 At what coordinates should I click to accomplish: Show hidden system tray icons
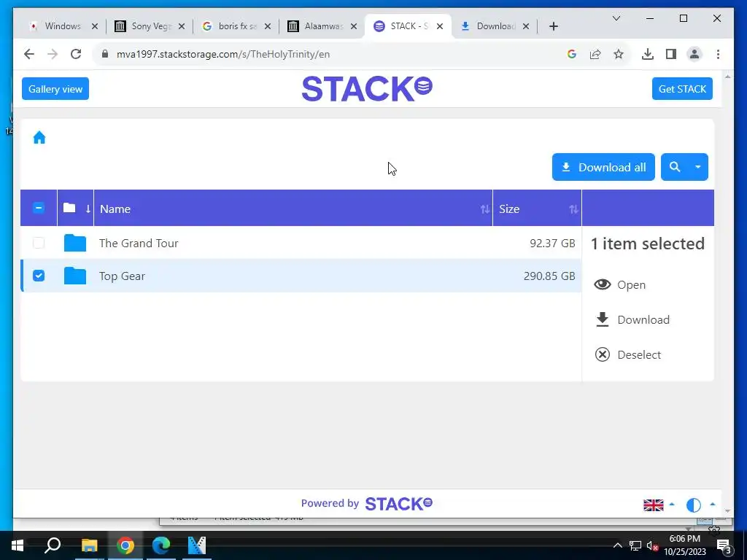[617, 545]
